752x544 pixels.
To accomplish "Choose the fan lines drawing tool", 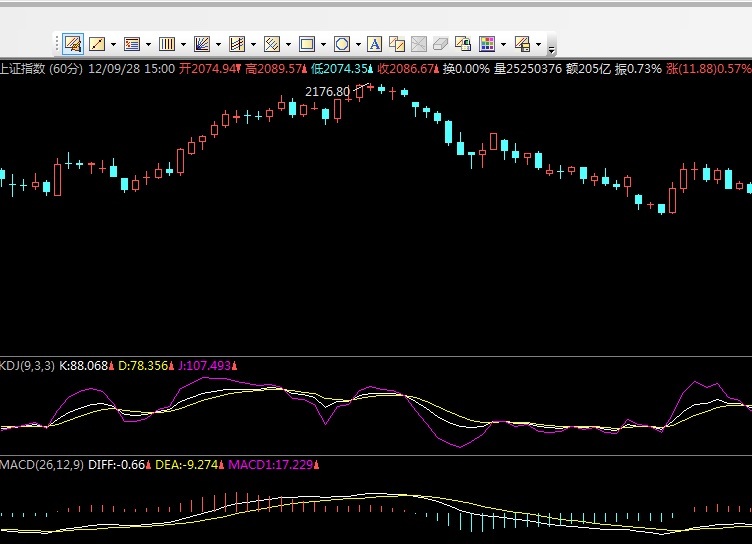I will 202,44.
